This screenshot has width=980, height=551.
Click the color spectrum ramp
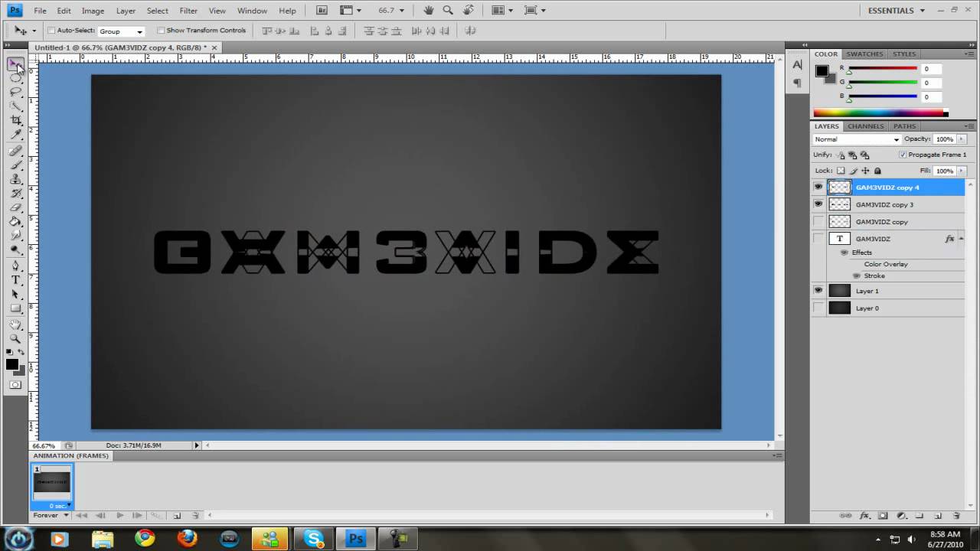click(880, 113)
